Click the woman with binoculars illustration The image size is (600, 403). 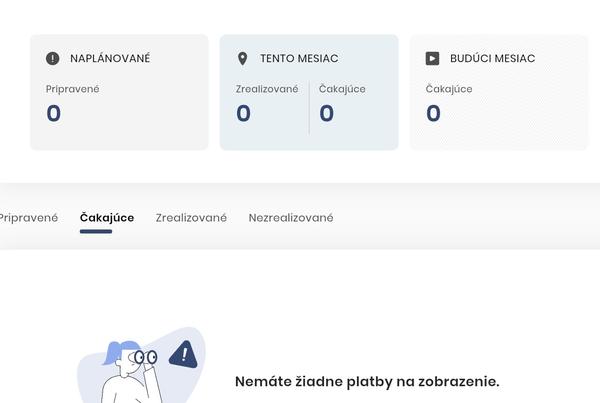128,370
